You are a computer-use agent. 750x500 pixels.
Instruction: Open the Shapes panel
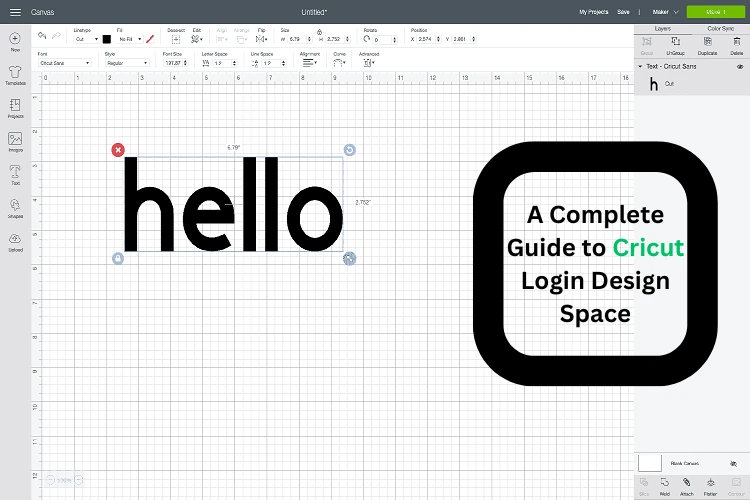click(15, 205)
